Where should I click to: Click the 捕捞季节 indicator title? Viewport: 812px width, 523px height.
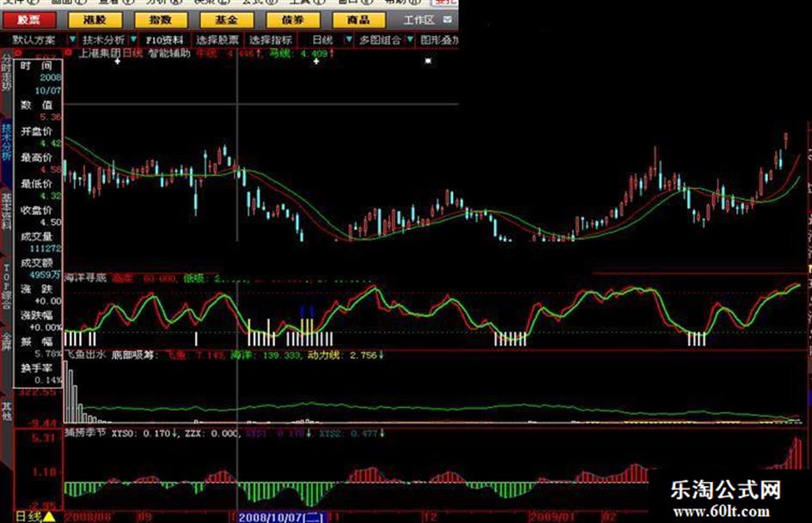coord(85,433)
